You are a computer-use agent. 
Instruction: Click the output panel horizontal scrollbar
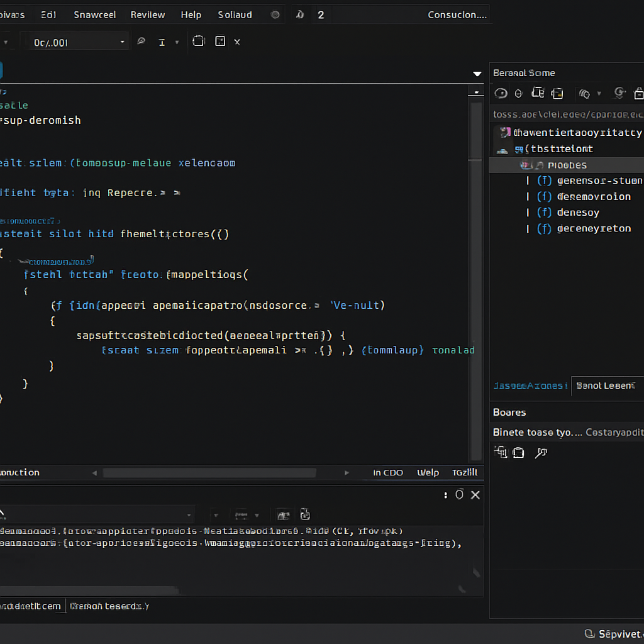(x=91, y=591)
